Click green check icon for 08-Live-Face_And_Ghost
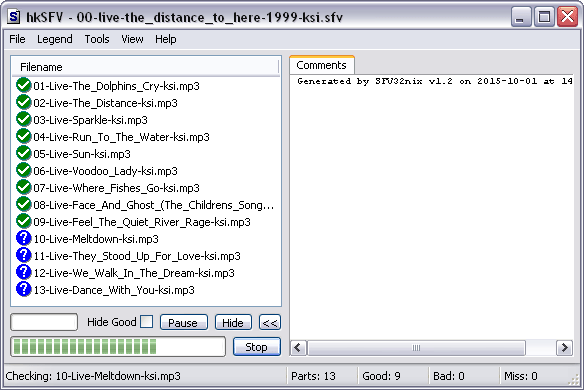584x390 pixels. [x=23, y=204]
